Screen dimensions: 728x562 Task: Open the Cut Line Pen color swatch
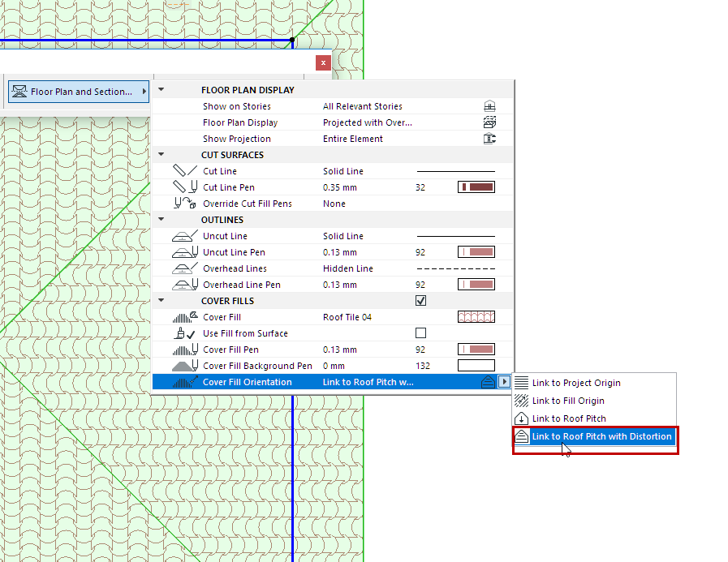tap(476, 187)
